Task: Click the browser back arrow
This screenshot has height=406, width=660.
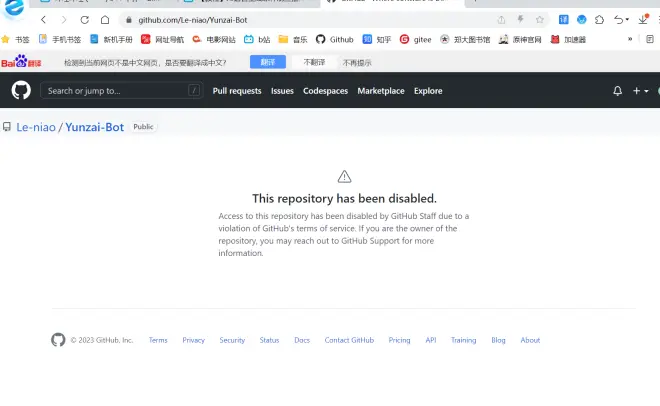Action: 43,20
